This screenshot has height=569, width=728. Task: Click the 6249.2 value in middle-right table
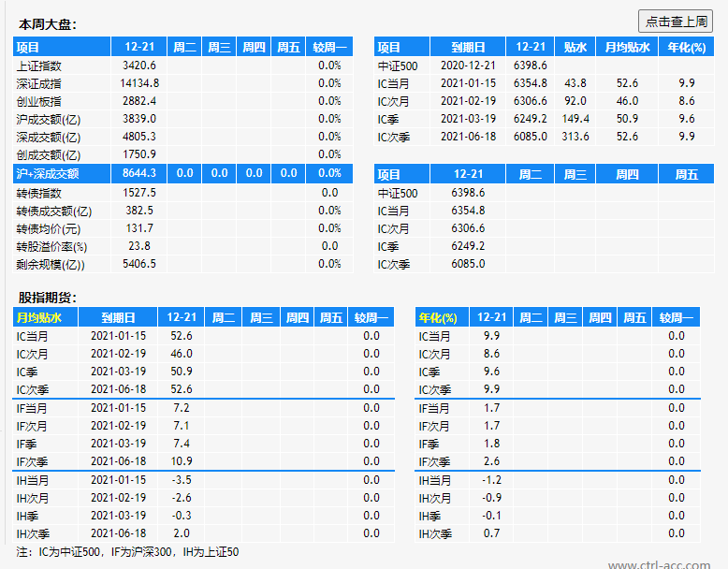pos(468,246)
